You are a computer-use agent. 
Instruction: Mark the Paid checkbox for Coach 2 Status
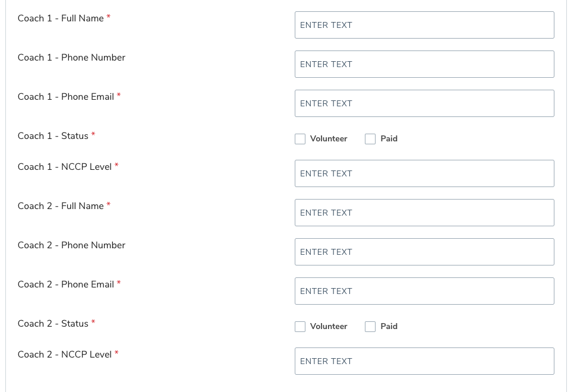pos(370,327)
